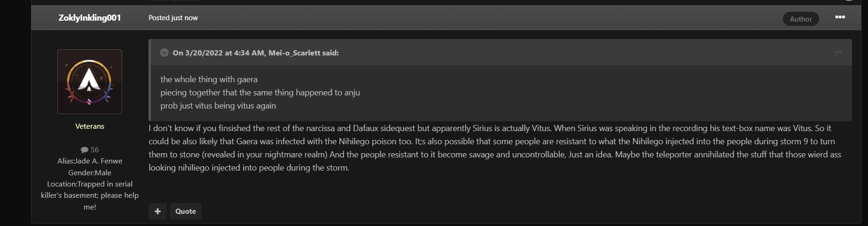
Task: Click the Gender:Male profile field
Action: point(90,173)
